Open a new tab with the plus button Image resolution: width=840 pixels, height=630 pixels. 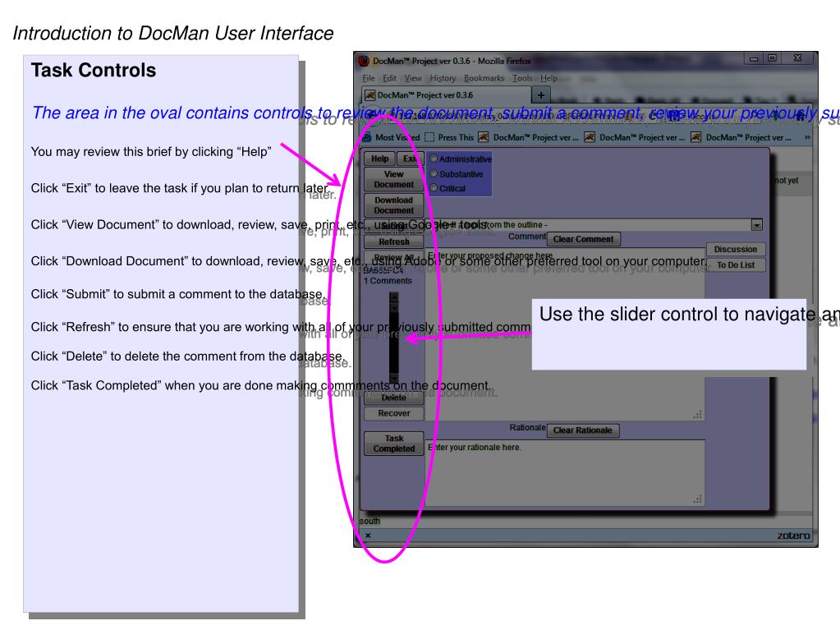541,95
